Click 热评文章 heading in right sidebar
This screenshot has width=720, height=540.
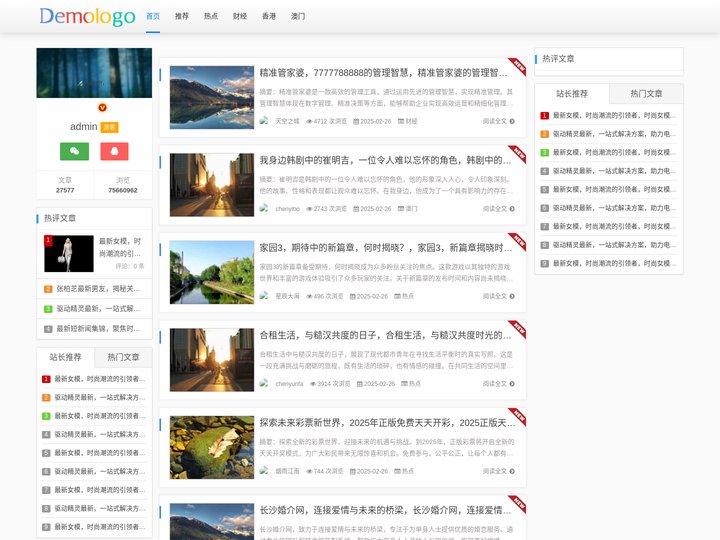558,59
